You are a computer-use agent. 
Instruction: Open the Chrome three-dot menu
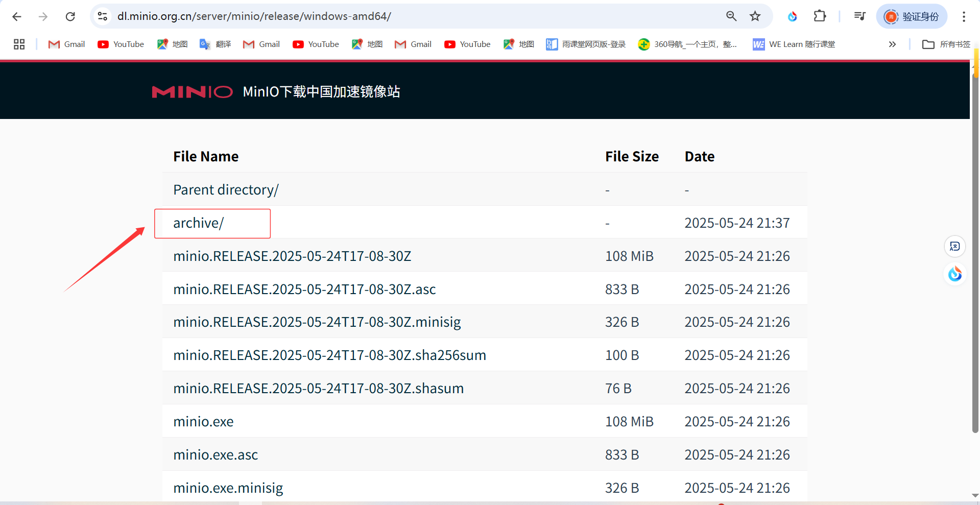coord(964,16)
